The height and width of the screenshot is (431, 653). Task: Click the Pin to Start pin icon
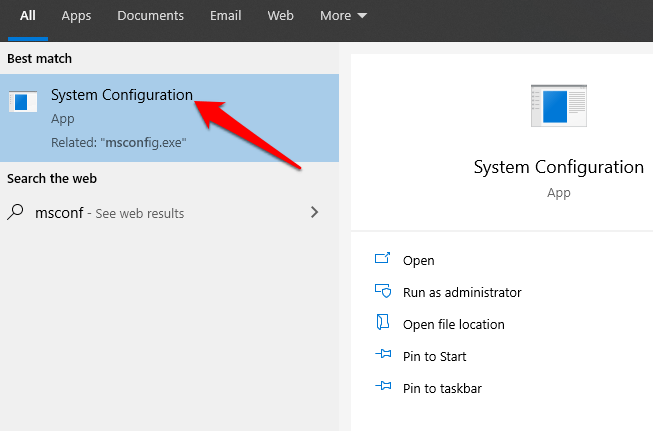tap(382, 356)
